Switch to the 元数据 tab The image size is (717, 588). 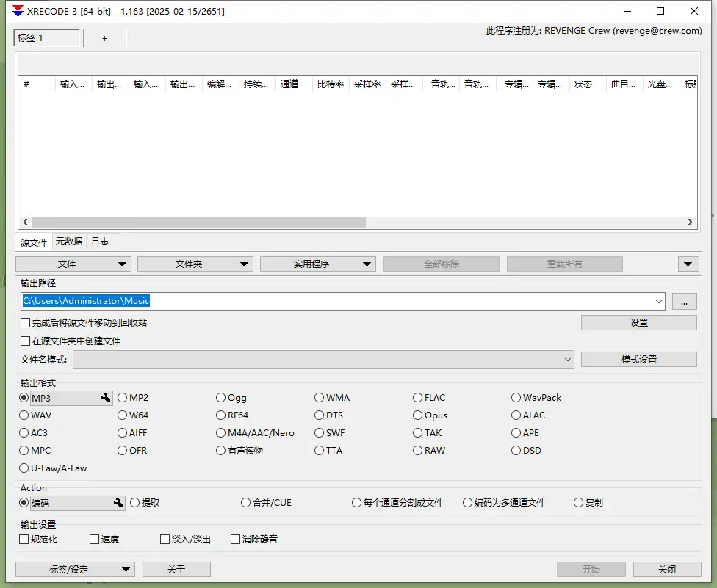click(69, 242)
